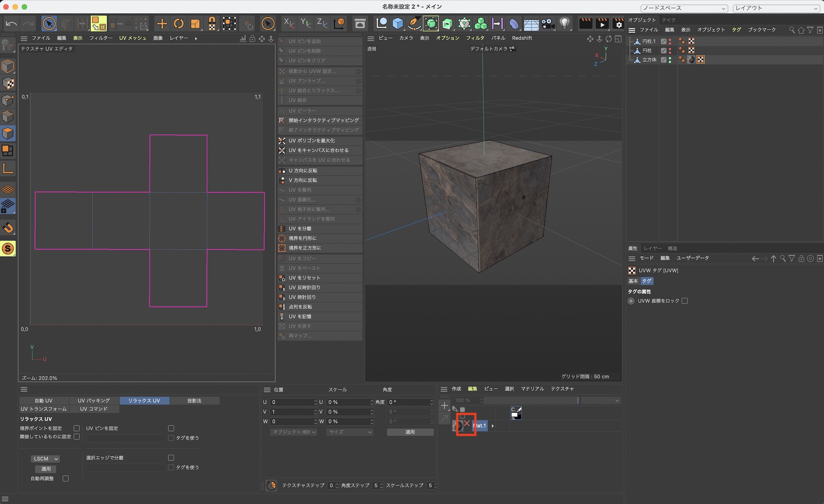This screenshot has height=504, width=824.
Task: Select the Move tool in top toolbar
Action: pyautogui.click(x=162, y=24)
